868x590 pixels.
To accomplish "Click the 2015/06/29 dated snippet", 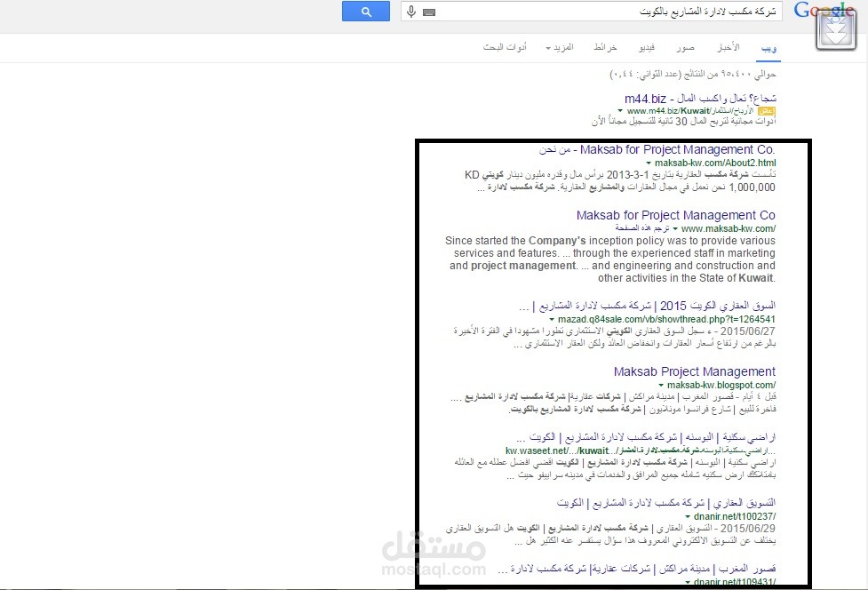I will [x=610, y=535].
